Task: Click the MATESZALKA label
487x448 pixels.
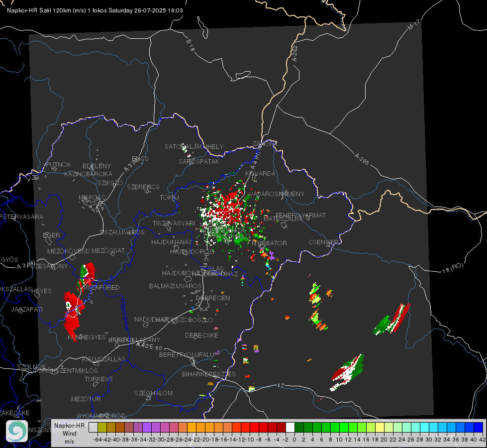Action: point(283,219)
